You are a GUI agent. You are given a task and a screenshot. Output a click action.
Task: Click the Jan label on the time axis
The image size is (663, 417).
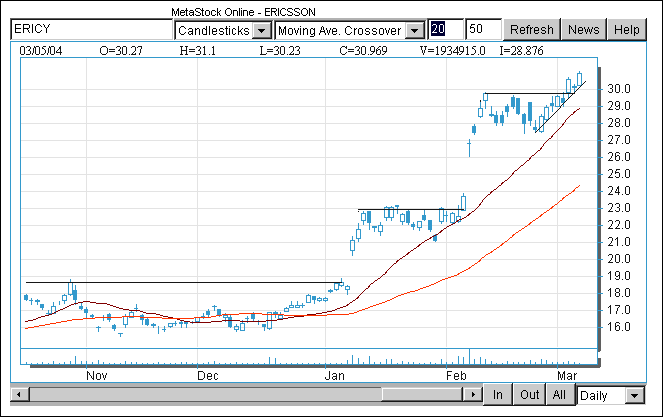[x=334, y=376]
